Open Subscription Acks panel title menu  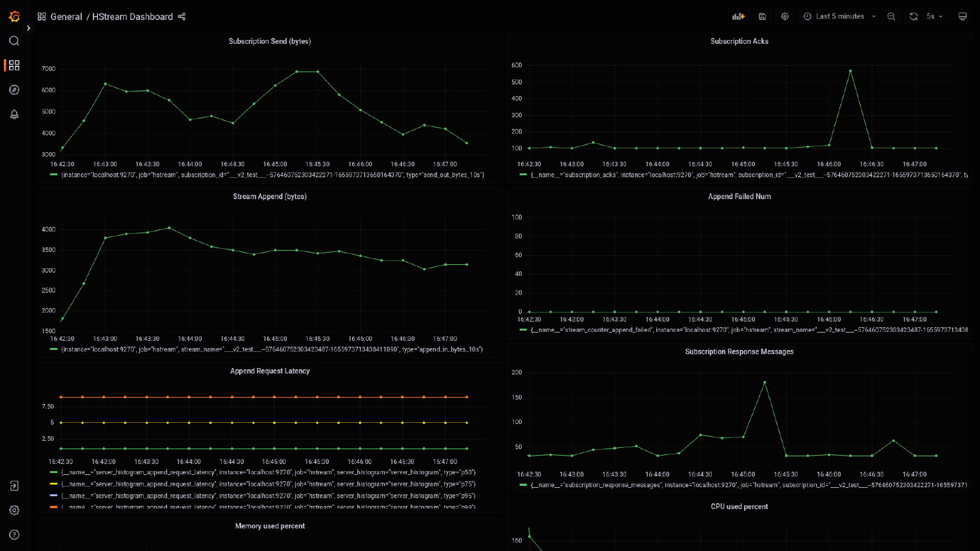click(x=739, y=41)
